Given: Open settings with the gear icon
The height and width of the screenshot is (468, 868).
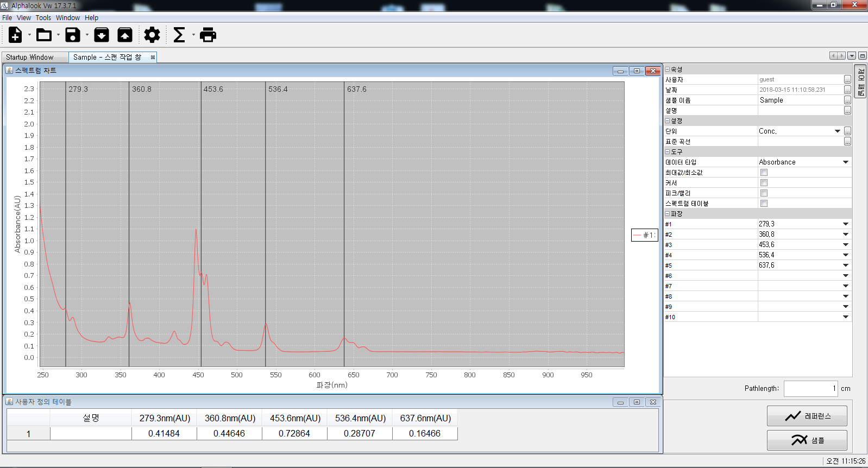Looking at the screenshot, I should pyautogui.click(x=152, y=35).
